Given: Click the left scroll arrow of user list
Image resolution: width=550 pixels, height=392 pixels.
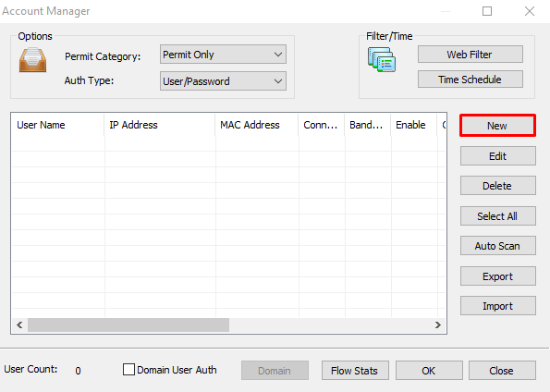Looking at the screenshot, I should (x=19, y=325).
